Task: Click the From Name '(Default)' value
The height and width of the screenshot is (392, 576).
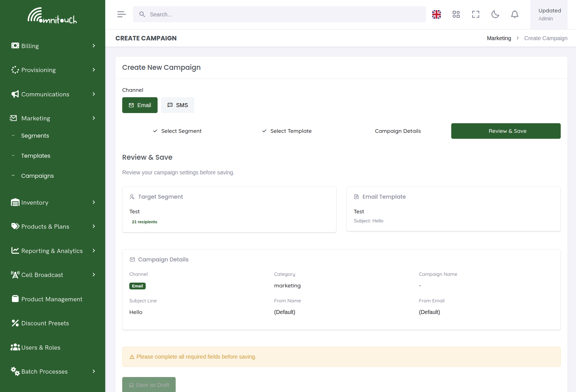Action: point(285,312)
